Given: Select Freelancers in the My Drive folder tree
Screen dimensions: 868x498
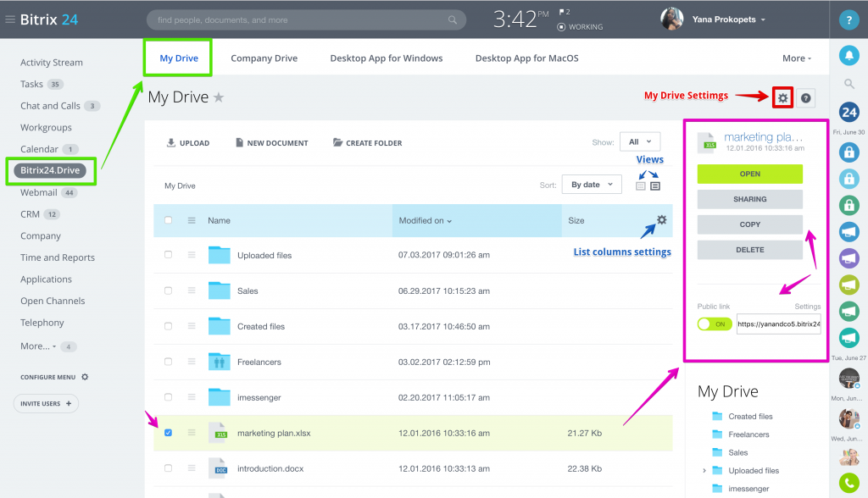Looking at the screenshot, I should pos(748,434).
